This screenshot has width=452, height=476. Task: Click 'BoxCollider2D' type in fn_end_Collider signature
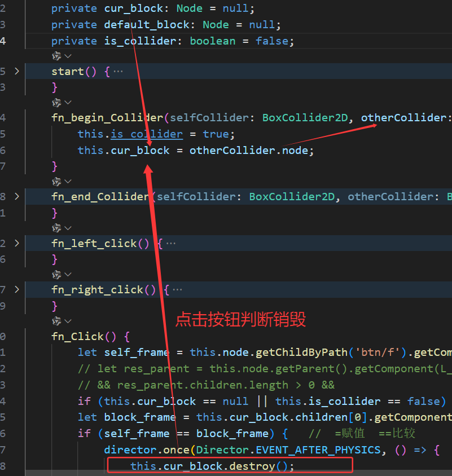pos(292,196)
